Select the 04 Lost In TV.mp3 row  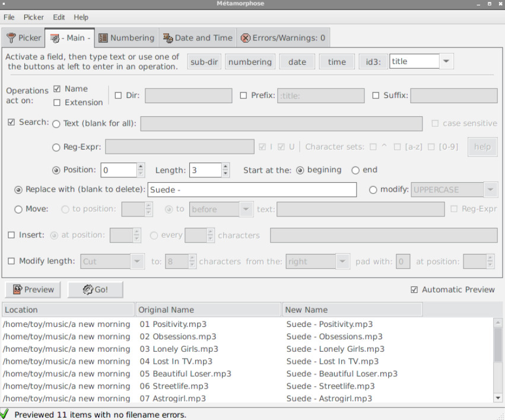(176, 361)
